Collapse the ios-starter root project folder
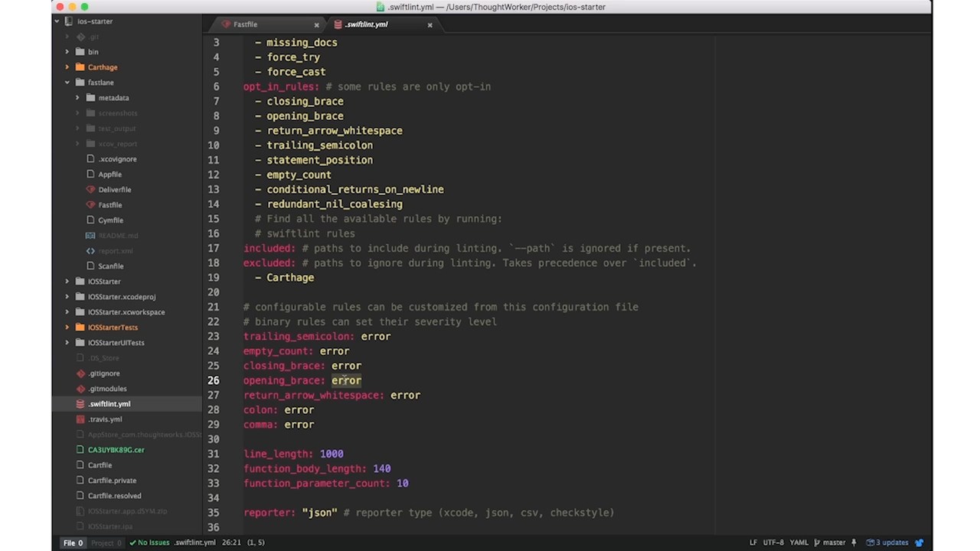The image size is (980, 551). [x=57, y=21]
